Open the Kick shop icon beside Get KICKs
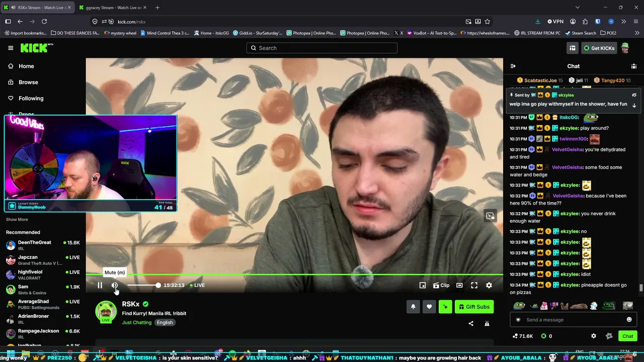Image resolution: width=644 pixels, height=362 pixels. click(x=573, y=48)
